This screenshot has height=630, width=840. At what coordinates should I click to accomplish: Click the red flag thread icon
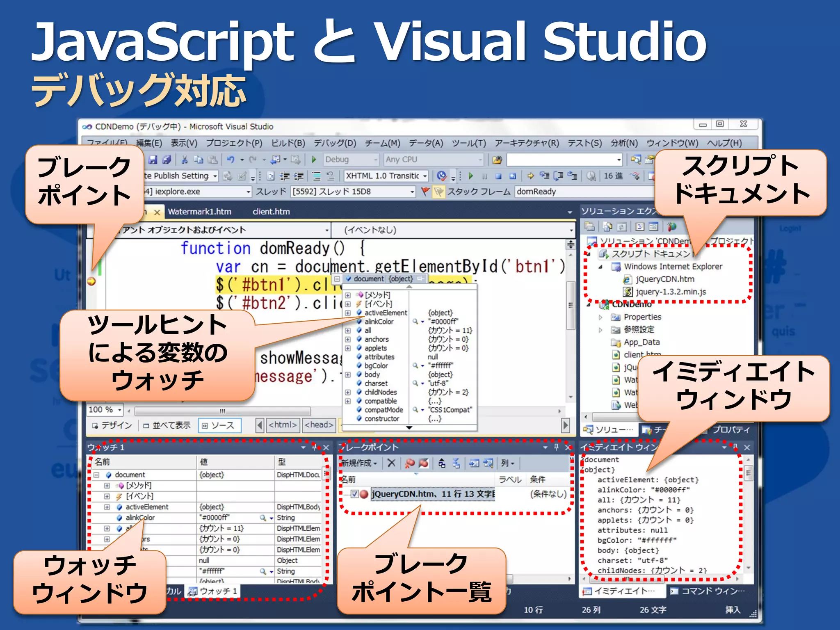[x=425, y=192]
